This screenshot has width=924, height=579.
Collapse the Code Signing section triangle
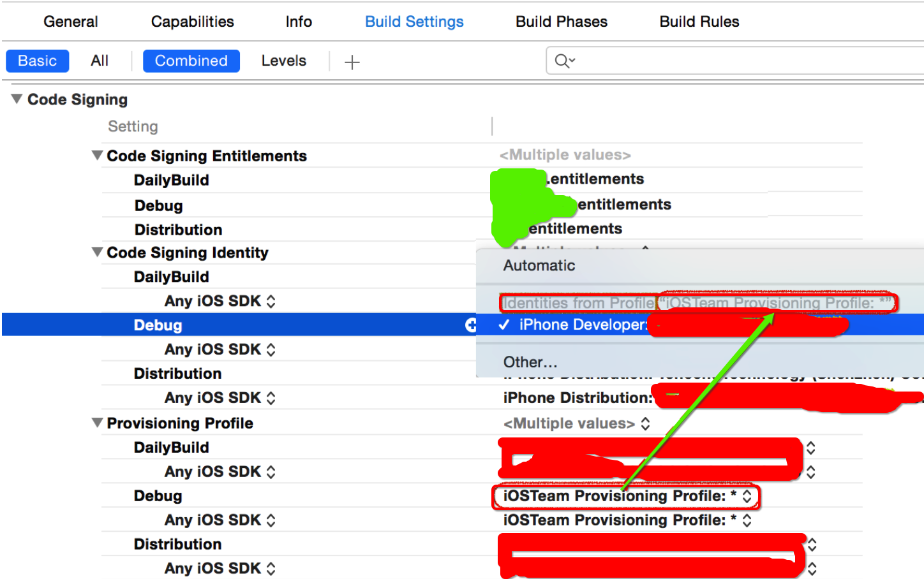17,99
